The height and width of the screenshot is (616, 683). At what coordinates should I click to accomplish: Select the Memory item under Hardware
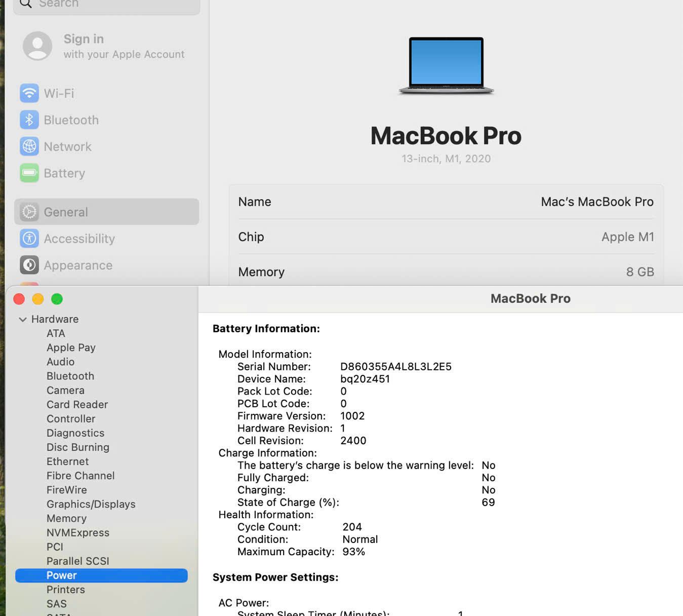click(66, 518)
